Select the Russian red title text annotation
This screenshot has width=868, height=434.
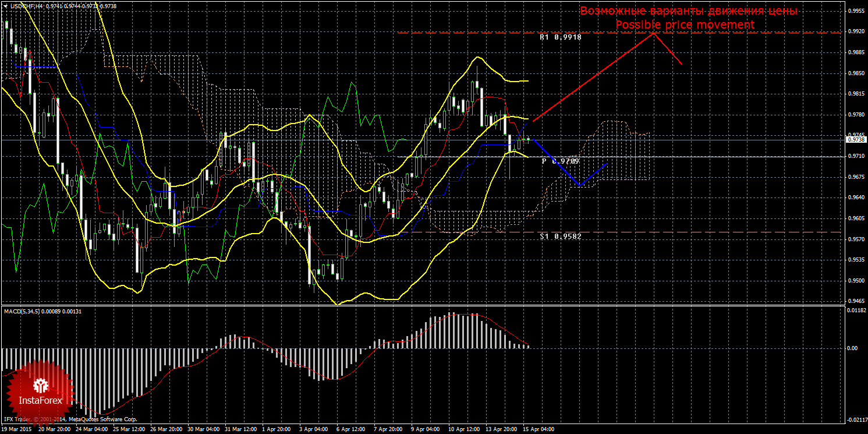[689, 11]
